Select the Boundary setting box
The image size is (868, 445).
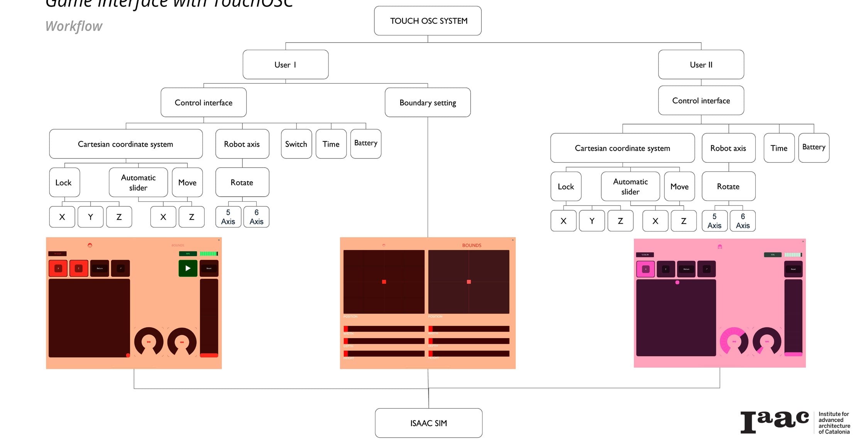click(x=428, y=102)
